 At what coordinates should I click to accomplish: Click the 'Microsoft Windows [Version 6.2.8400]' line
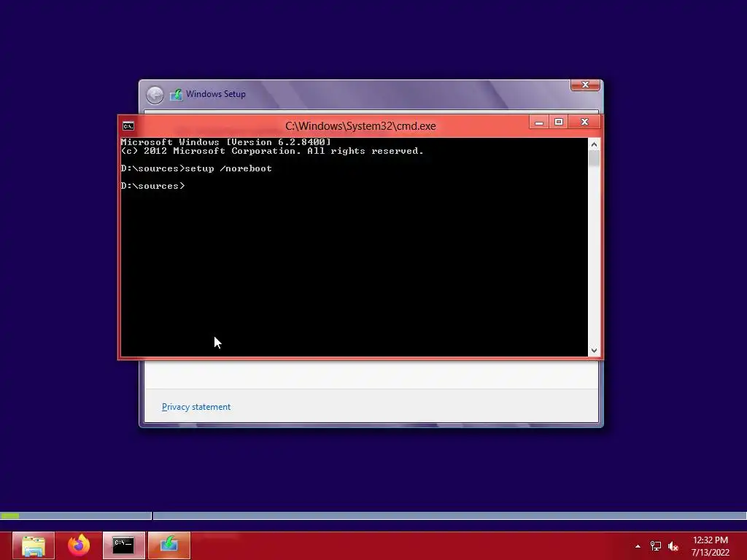(x=225, y=142)
